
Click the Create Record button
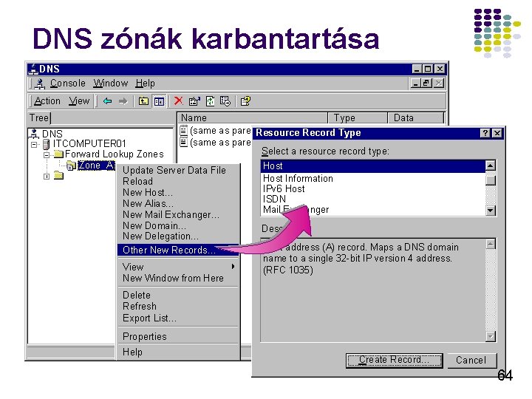pyautogui.click(x=395, y=361)
